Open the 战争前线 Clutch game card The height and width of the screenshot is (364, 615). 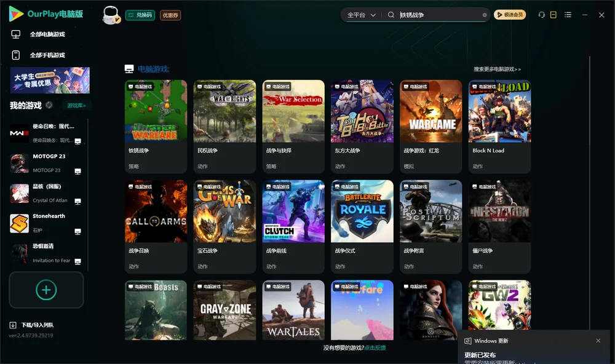(293, 227)
